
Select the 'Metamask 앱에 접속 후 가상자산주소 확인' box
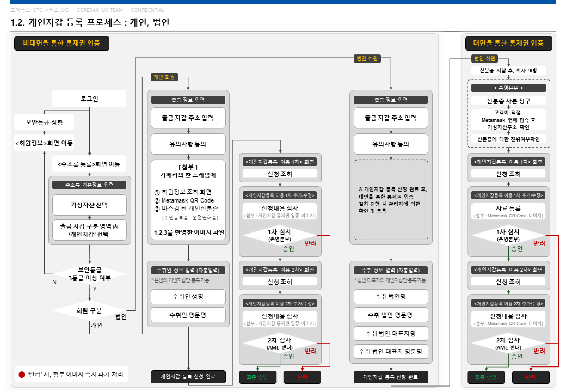click(x=508, y=120)
